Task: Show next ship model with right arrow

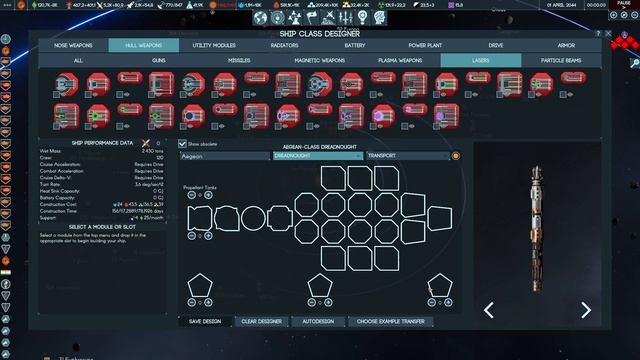Action: (586, 310)
